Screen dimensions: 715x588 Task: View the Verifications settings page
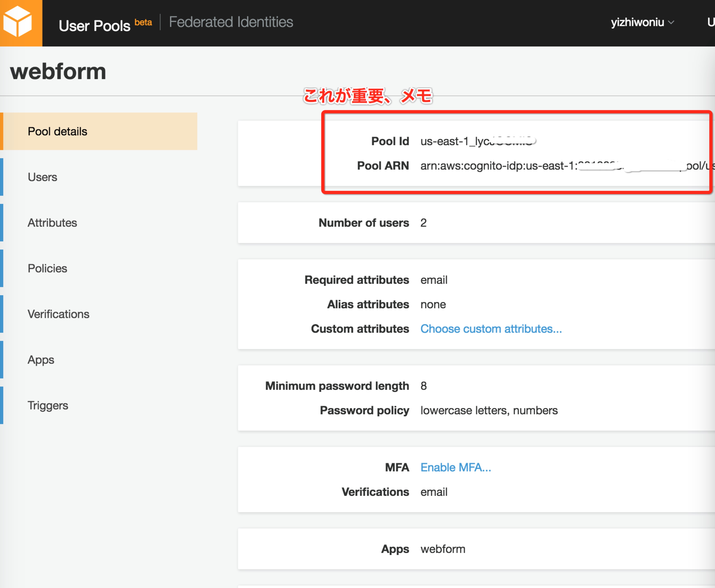(x=58, y=314)
